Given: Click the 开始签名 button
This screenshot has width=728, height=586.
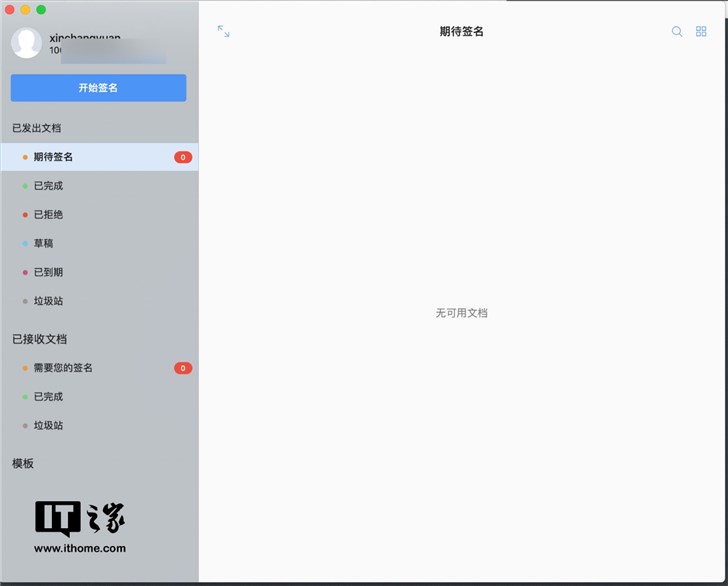Looking at the screenshot, I should point(98,88).
